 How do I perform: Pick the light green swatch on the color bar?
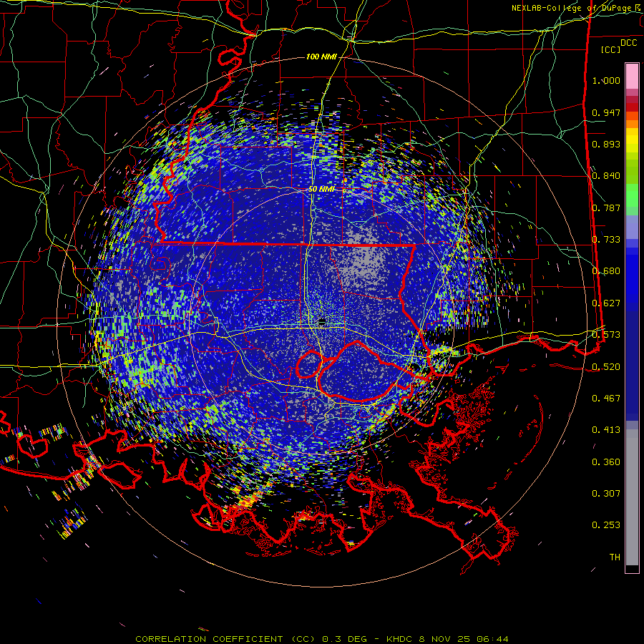(x=632, y=195)
